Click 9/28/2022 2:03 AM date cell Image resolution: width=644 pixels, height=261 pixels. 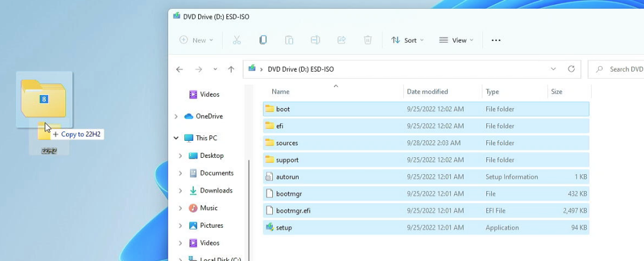pyautogui.click(x=434, y=143)
